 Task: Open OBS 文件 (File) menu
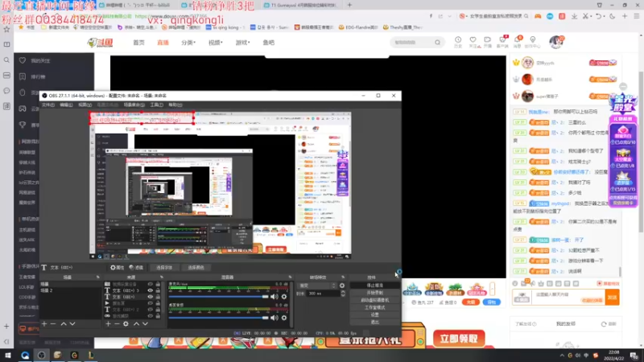coord(48,105)
